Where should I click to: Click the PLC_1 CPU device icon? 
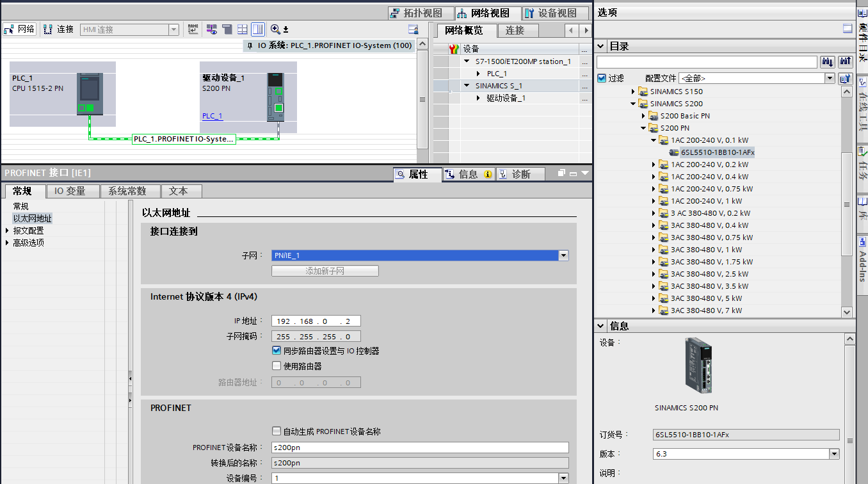[x=89, y=93]
